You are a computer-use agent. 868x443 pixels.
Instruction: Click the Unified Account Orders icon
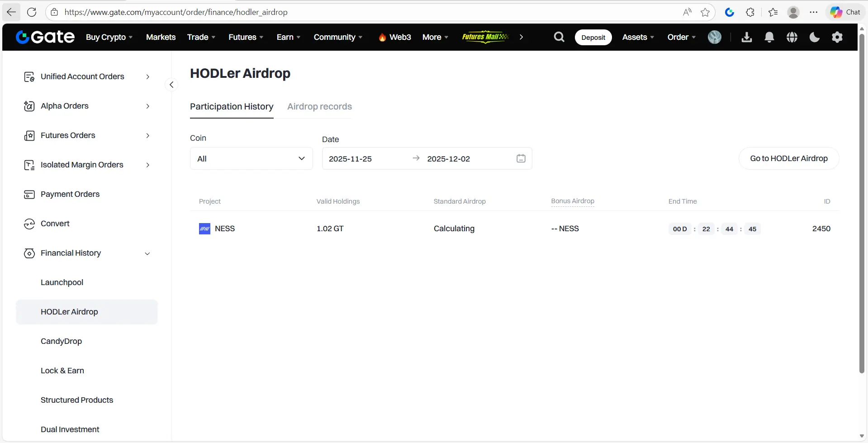pos(29,77)
